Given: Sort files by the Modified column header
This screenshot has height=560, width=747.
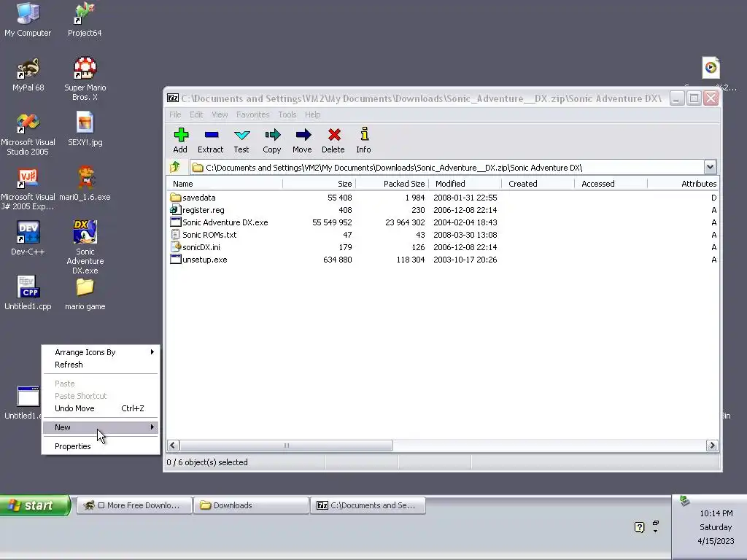Looking at the screenshot, I should (465, 183).
